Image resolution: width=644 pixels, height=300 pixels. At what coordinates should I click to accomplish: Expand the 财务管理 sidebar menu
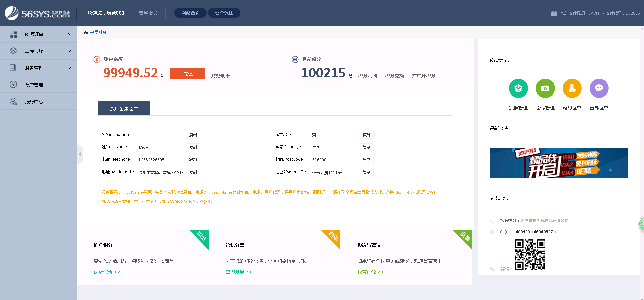pyautogui.click(x=38, y=68)
